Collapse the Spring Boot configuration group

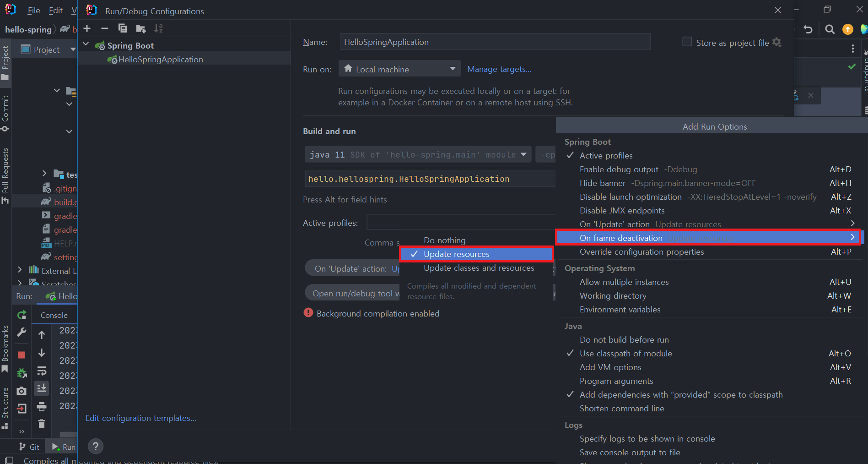coord(86,44)
